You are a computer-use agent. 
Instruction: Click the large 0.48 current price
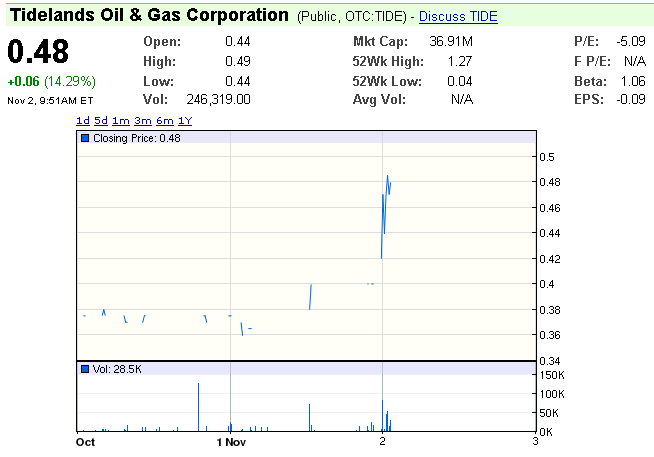(x=38, y=51)
